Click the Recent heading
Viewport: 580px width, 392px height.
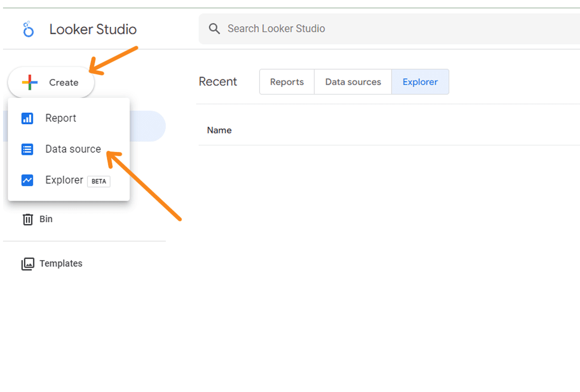(x=218, y=81)
